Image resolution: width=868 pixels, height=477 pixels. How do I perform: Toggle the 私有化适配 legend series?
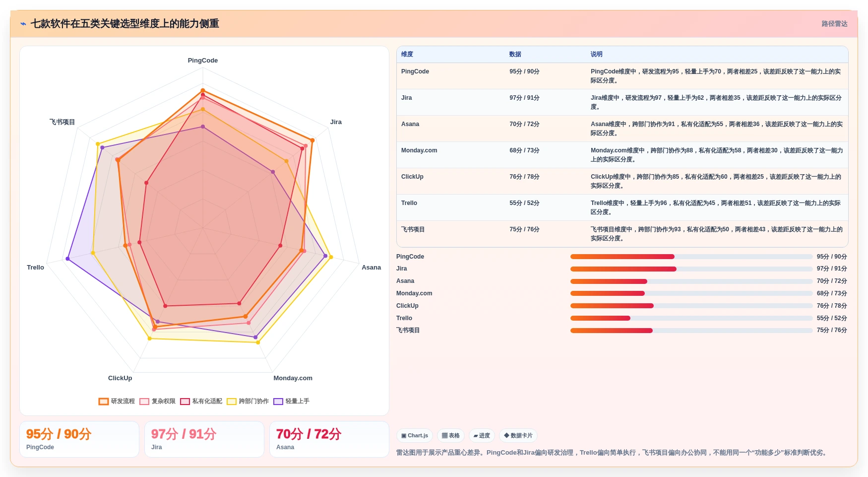coord(201,401)
